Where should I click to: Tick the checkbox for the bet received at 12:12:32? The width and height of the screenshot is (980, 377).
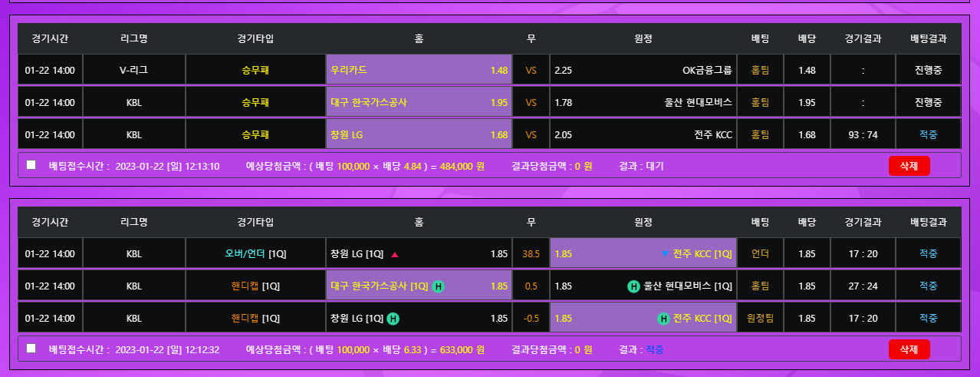pyautogui.click(x=31, y=348)
